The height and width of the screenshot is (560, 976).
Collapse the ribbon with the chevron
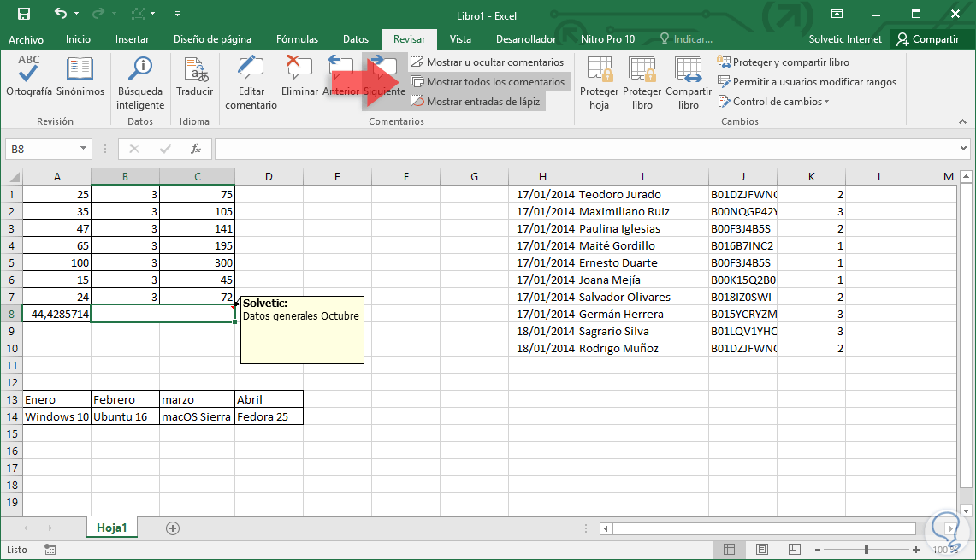(x=962, y=121)
